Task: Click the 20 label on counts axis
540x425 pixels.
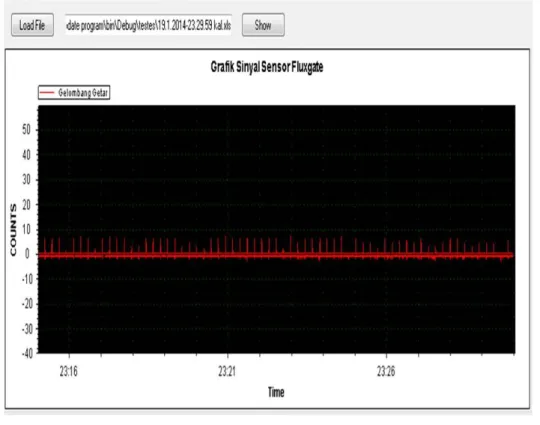Action: point(27,205)
